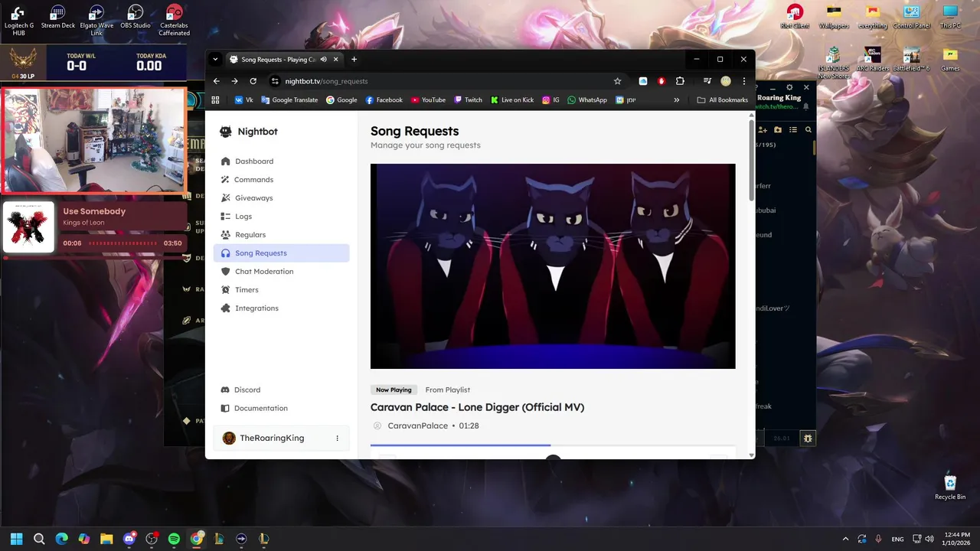Open Discord from the taskbar
This screenshot has height=551, width=980.
click(129, 539)
